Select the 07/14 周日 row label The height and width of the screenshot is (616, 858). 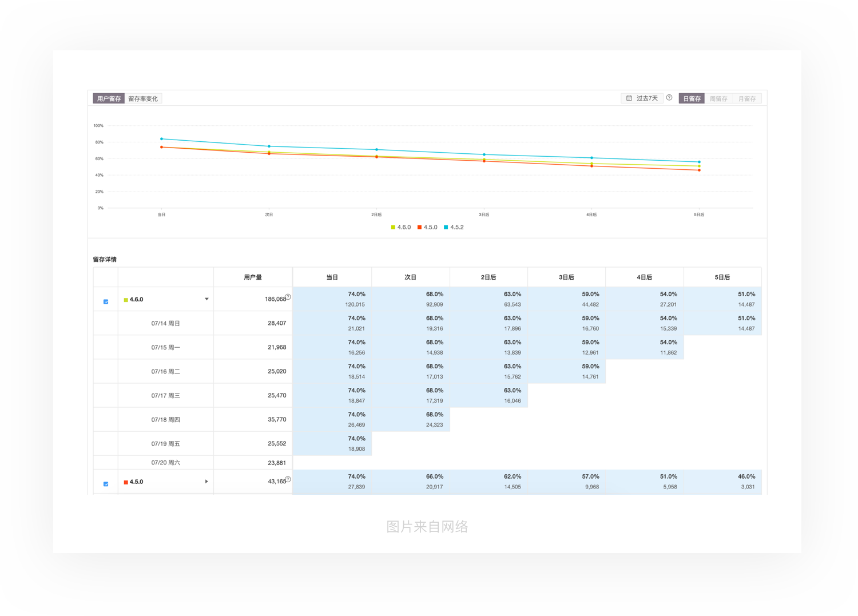(166, 323)
